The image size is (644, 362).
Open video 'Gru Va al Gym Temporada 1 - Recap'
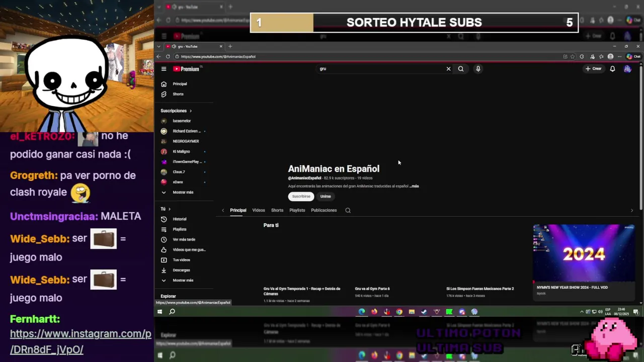point(302,291)
